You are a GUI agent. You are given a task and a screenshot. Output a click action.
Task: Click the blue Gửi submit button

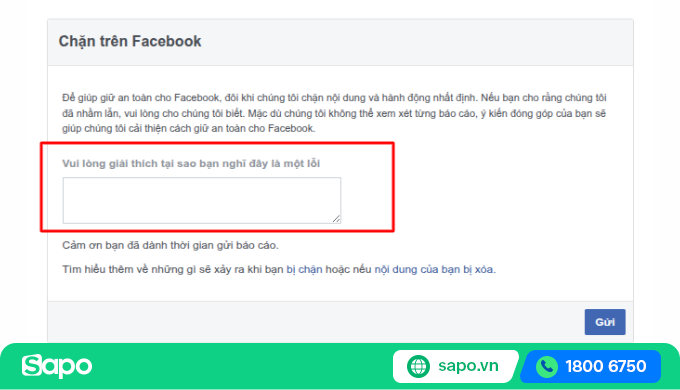coord(605,322)
